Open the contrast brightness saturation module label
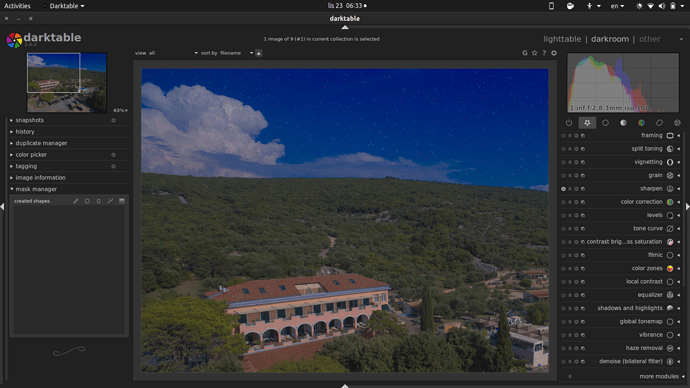This screenshot has width=690, height=388. click(x=624, y=242)
